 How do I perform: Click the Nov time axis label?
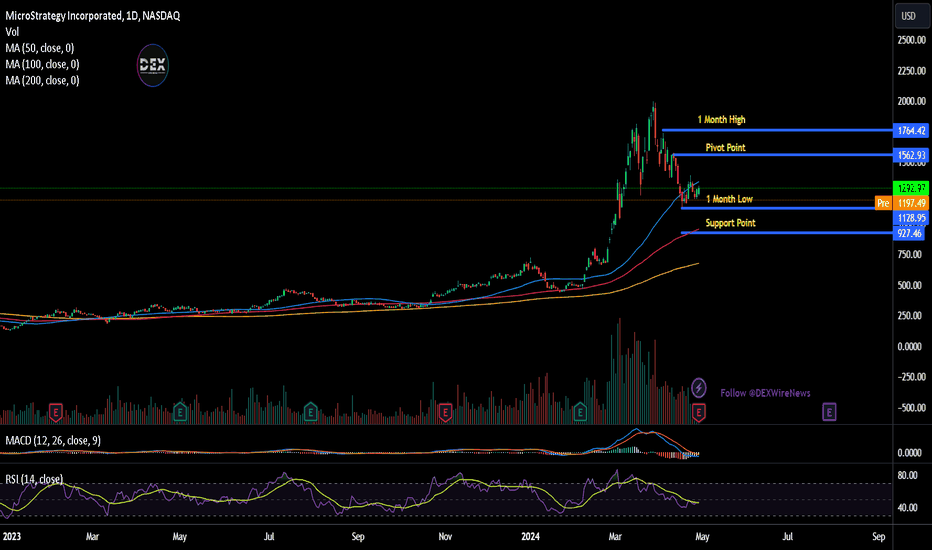point(445,536)
